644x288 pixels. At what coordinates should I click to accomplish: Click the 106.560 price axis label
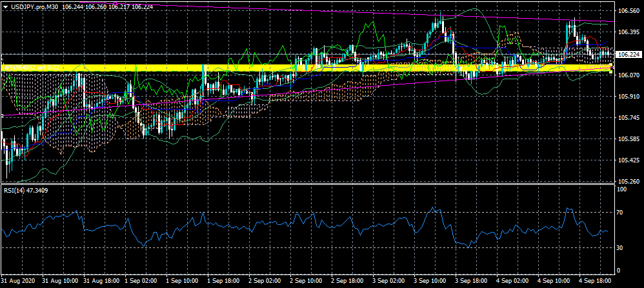pos(629,11)
